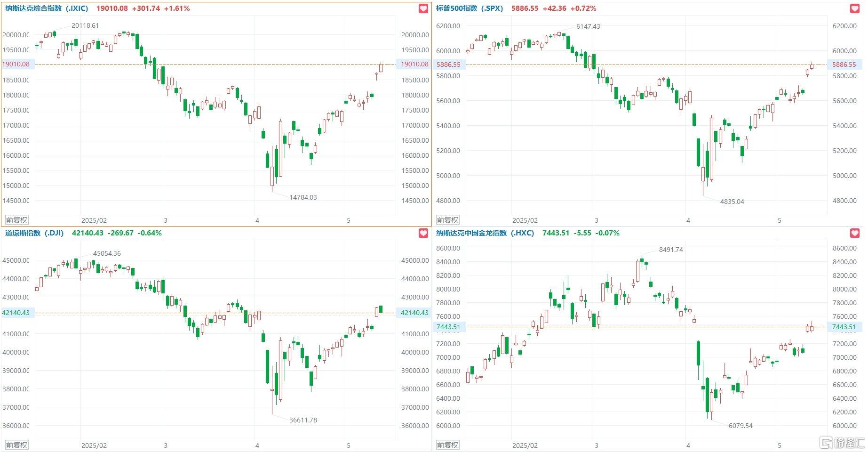Click the 标普500指数 (.SPX) title
Screen dimensions: 868x453
[469, 8]
